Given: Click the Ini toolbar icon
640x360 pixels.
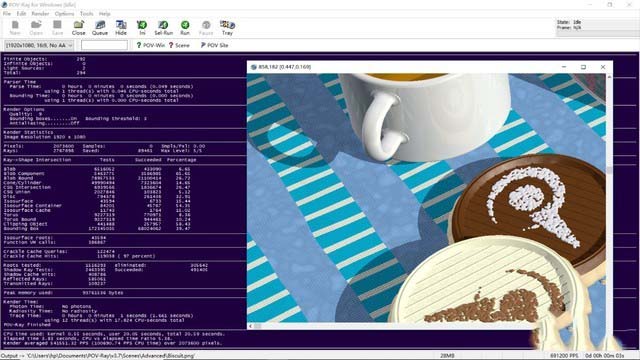Looking at the screenshot, I should [142, 28].
